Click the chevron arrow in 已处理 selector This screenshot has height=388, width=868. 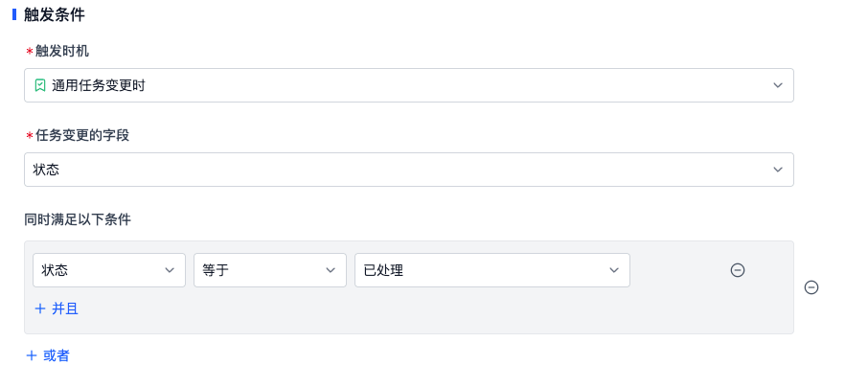[x=613, y=270]
